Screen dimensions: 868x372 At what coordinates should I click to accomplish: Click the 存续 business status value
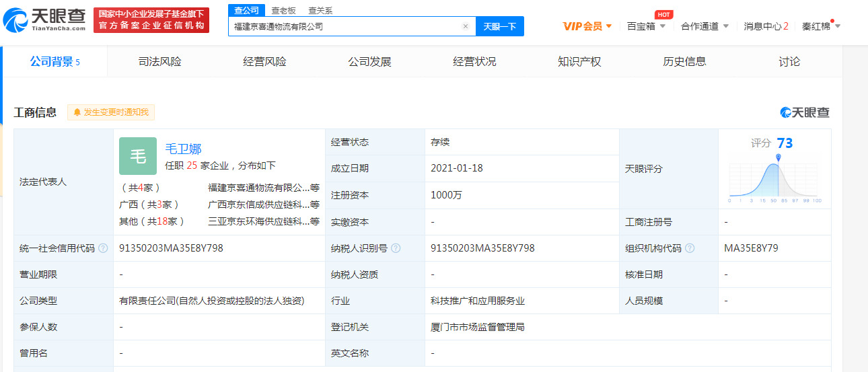coord(440,143)
